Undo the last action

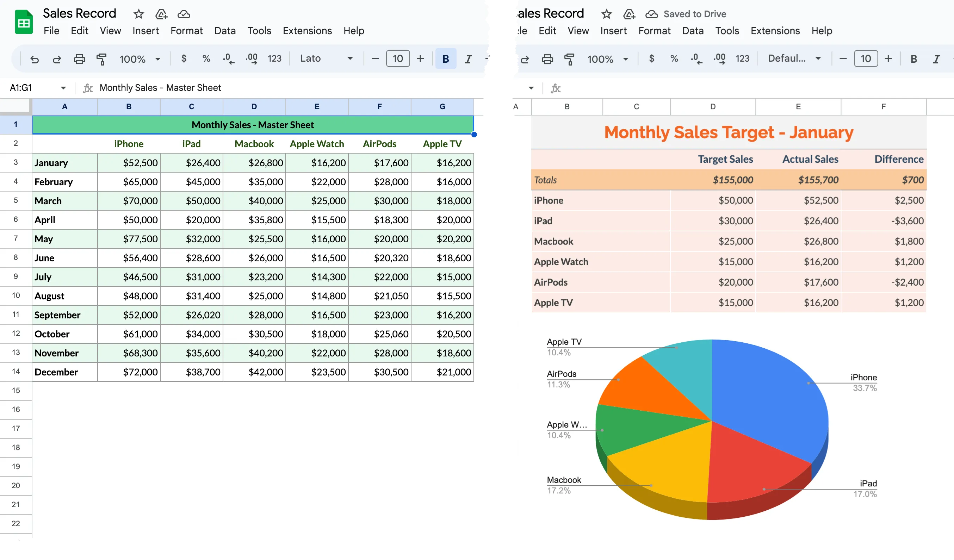(35, 59)
